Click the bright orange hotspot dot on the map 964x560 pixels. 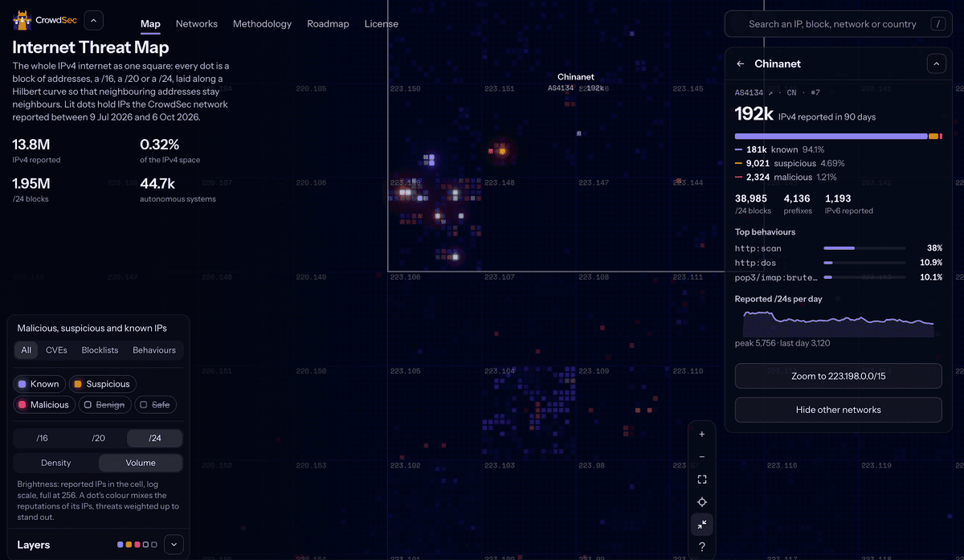(502, 150)
